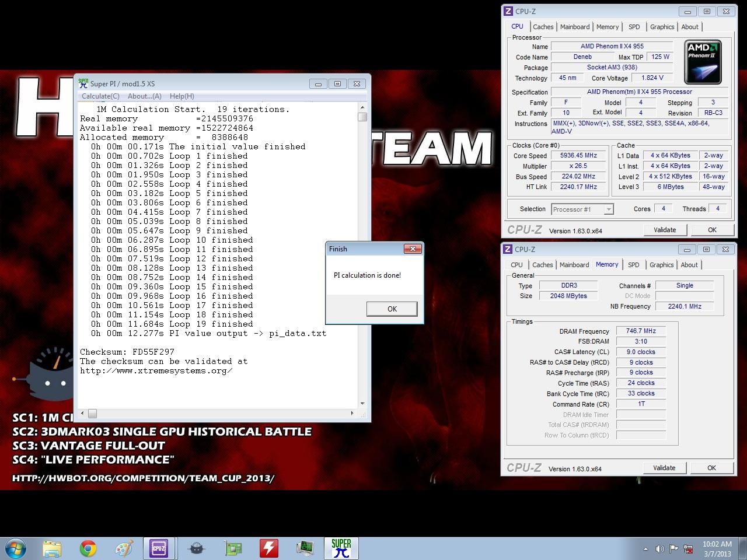Switch to Mainboard tab in lower CPU-Z
The height and width of the screenshot is (560, 747).
click(x=574, y=265)
